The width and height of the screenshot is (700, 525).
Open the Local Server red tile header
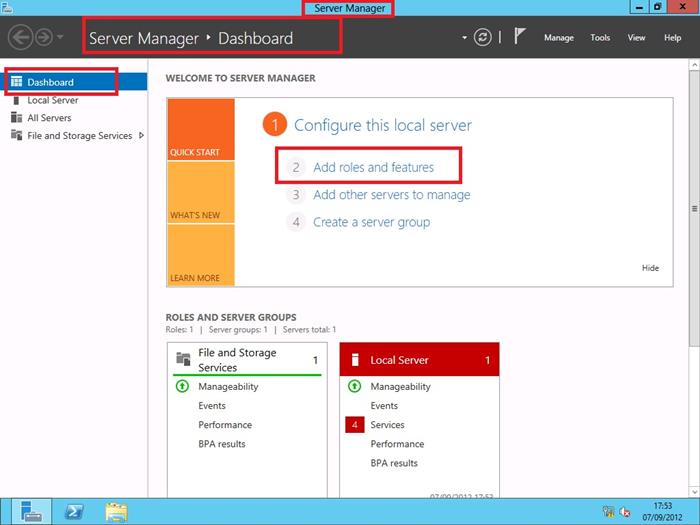coord(419,360)
